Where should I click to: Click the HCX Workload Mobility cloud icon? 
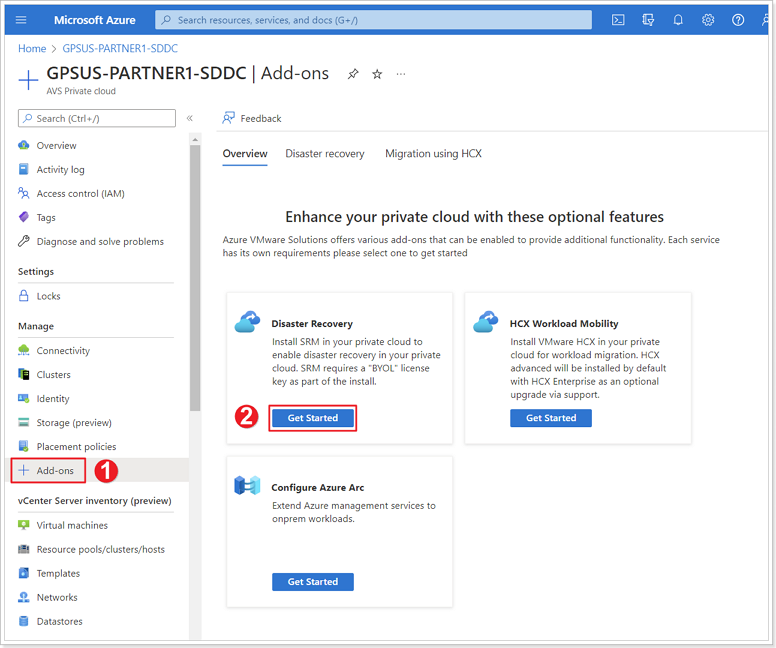pyautogui.click(x=486, y=322)
